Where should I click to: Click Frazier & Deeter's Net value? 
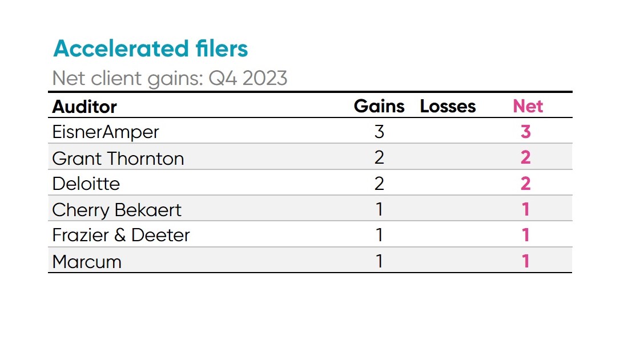pyautogui.click(x=526, y=235)
